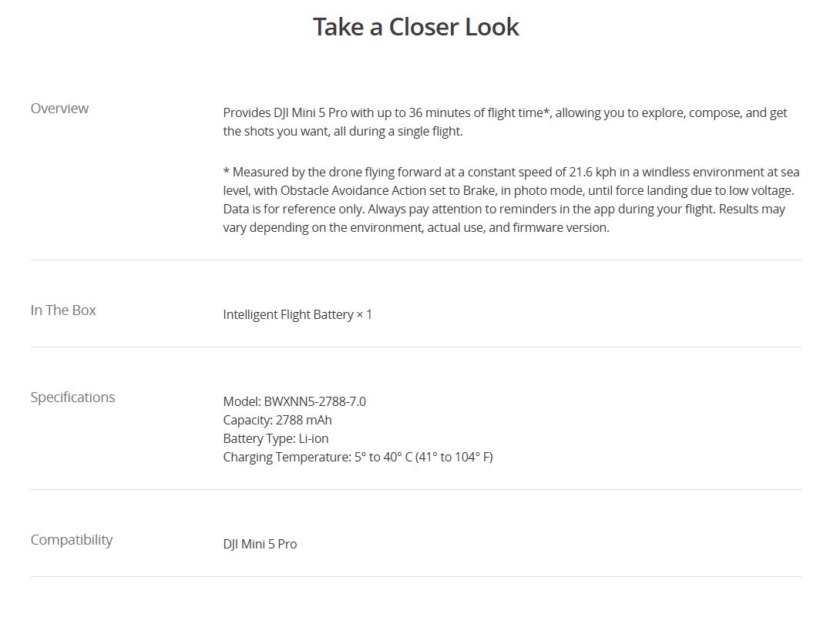The width and height of the screenshot is (840, 634).
Task: Click "DJI Mini 5 Pro" under Compatibility
Action: pos(260,544)
